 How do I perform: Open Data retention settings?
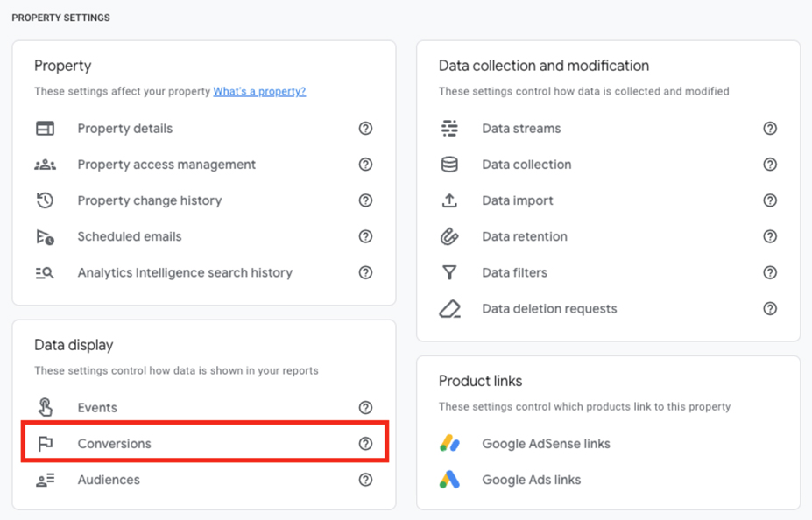(x=525, y=236)
